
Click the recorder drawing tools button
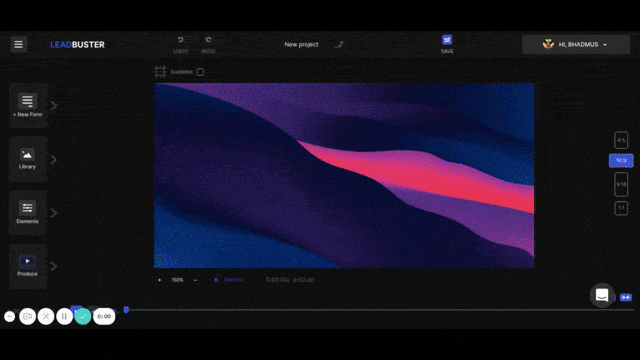(46, 316)
